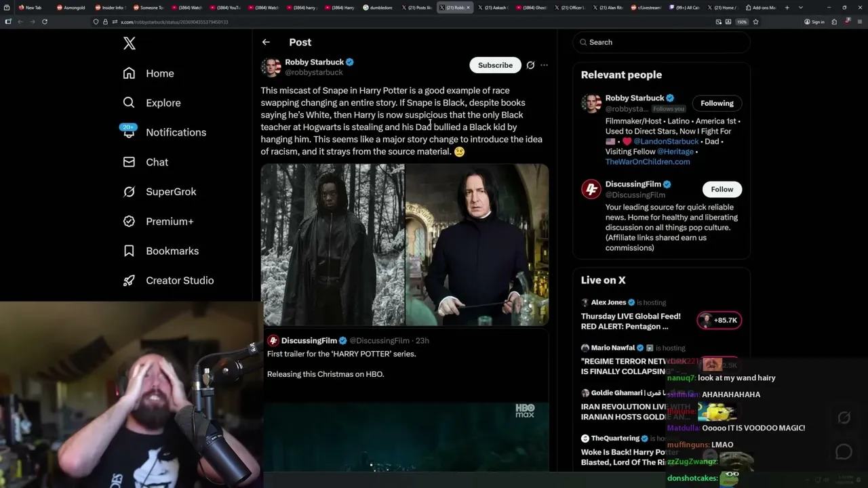Image resolution: width=868 pixels, height=488 pixels.
Task: Click in the Search field
Action: (662, 42)
